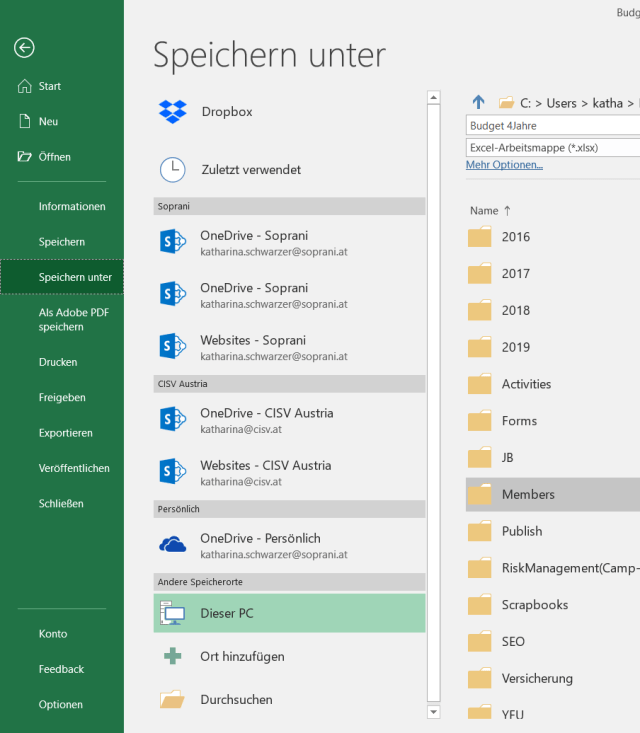Click SharePoint icon of Websites - CISV Austria
The width and height of the screenshot is (640, 733).
coord(173,471)
